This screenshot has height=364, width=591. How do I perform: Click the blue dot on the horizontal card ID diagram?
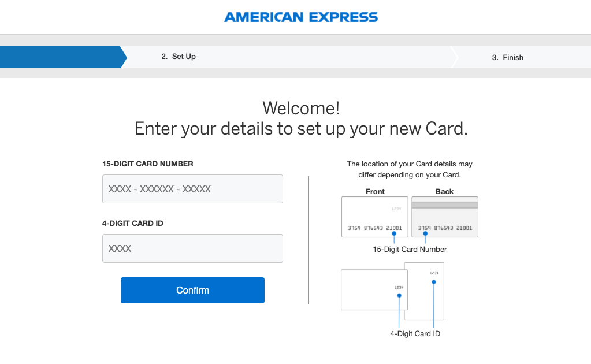coord(399,295)
